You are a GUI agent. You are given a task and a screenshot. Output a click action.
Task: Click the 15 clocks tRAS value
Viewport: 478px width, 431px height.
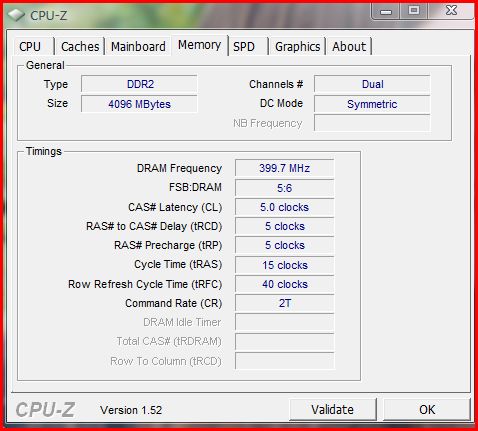click(284, 265)
